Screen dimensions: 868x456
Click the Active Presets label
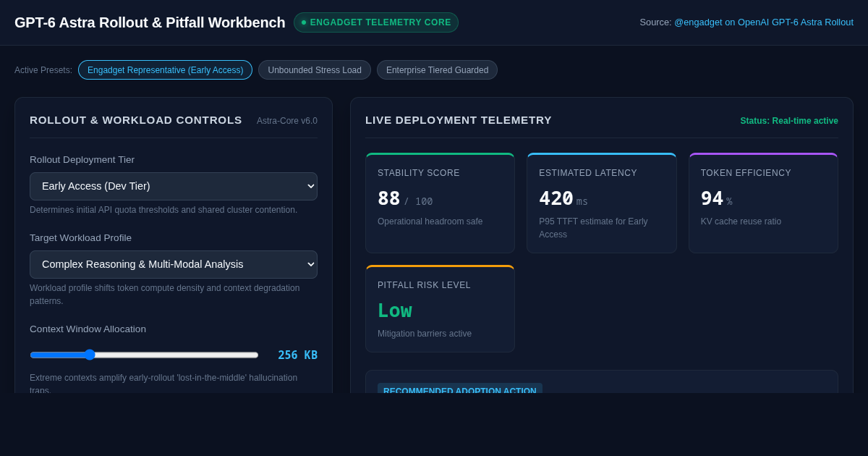click(x=43, y=70)
